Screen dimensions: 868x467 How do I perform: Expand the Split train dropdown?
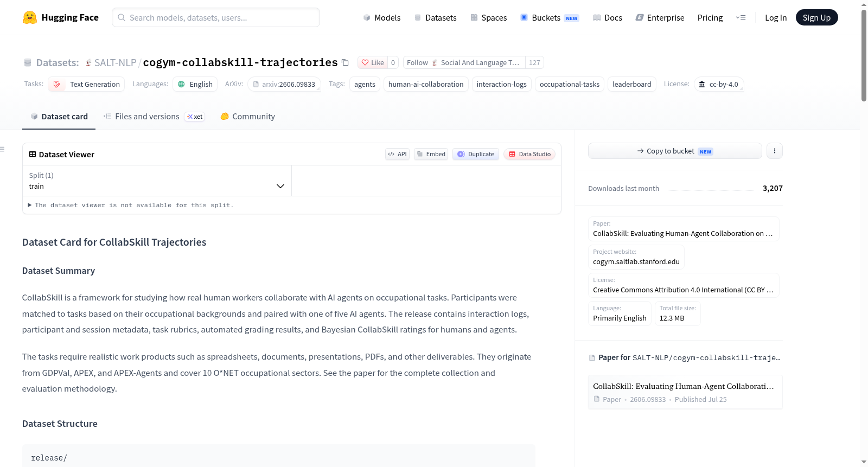coord(157,181)
